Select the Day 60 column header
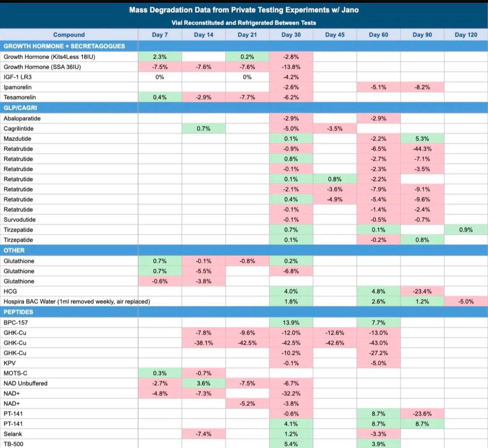Viewport: 488px width, 448px height. (379, 35)
